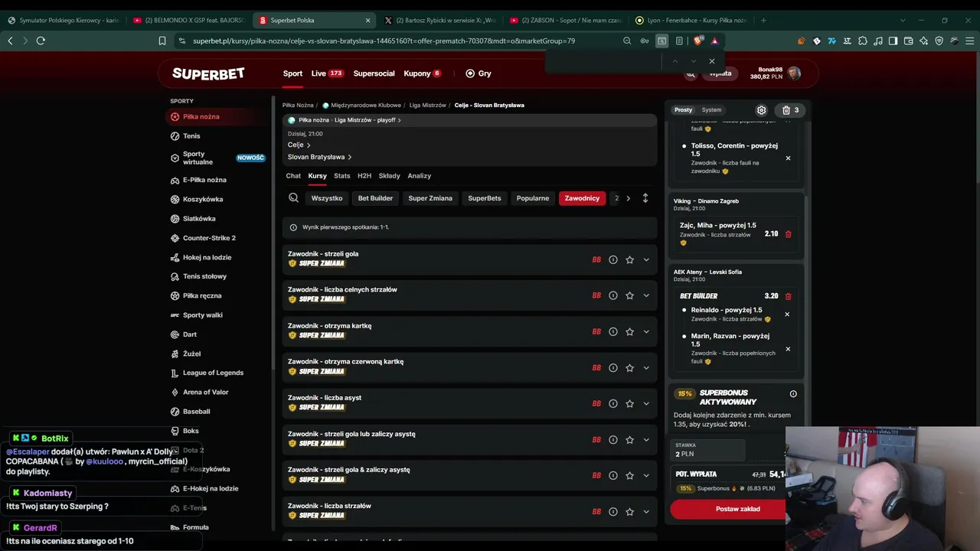
Task: Delete the Zajc, Miha bet from the slip
Action: (x=788, y=234)
